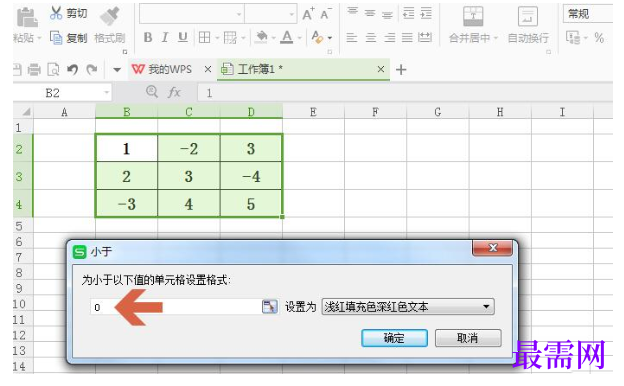Click the fx insert function icon
Image resolution: width=624 pixels, height=386 pixels.
click(x=174, y=93)
